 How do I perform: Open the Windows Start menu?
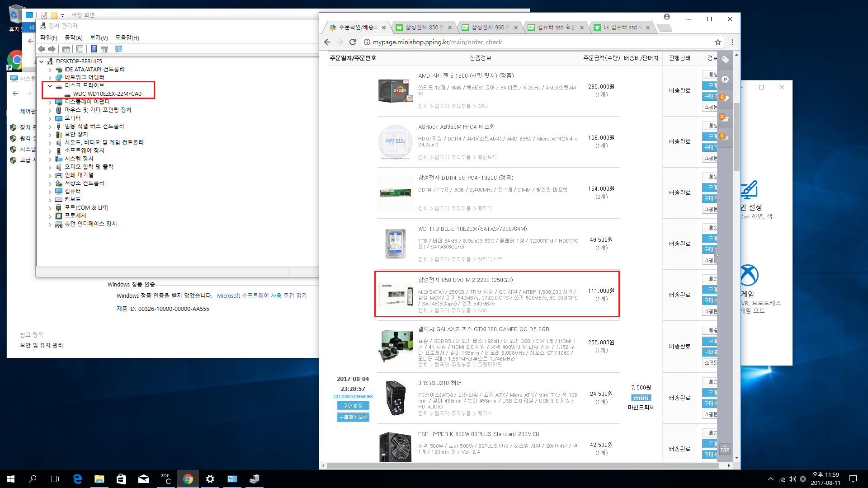coord(11,479)
